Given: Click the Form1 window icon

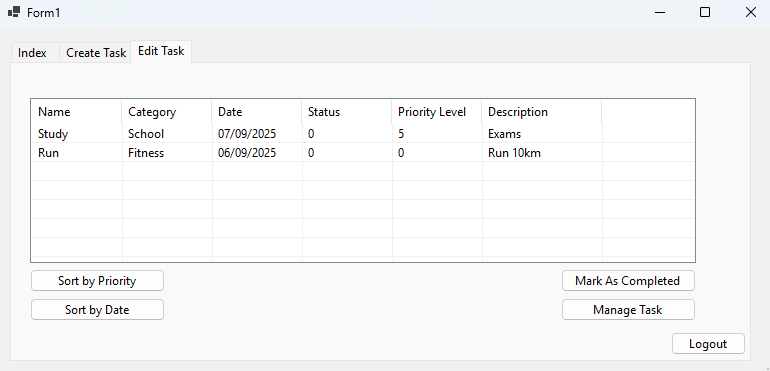Looking at the screenshot, I should coord(14,12).
